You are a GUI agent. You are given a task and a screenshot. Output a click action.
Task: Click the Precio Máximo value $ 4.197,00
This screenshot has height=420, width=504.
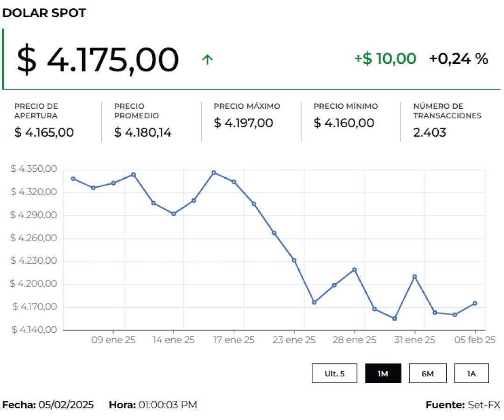(243, 123)
